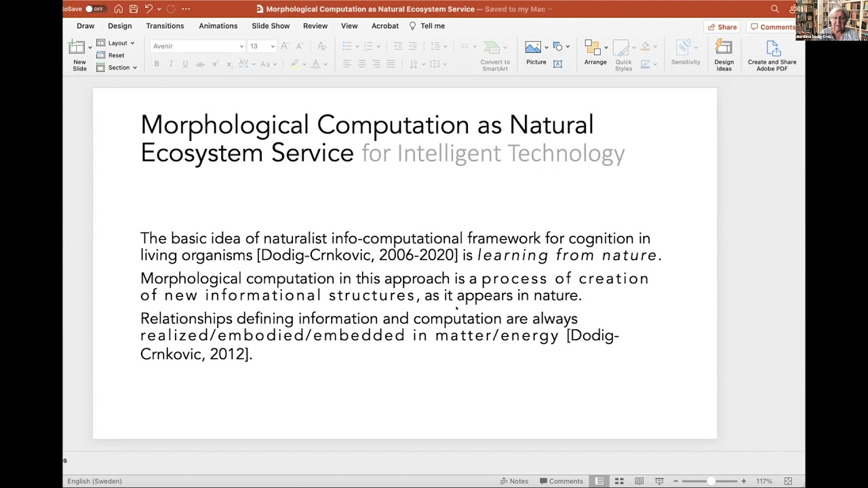Open the View tab
The height and width of the screenshot is (488, 868).
[349, 26]
